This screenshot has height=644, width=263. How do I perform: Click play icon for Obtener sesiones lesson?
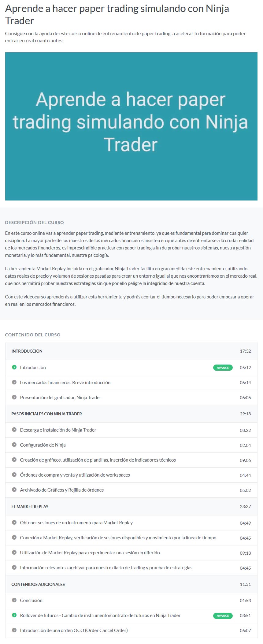(14, 522)
